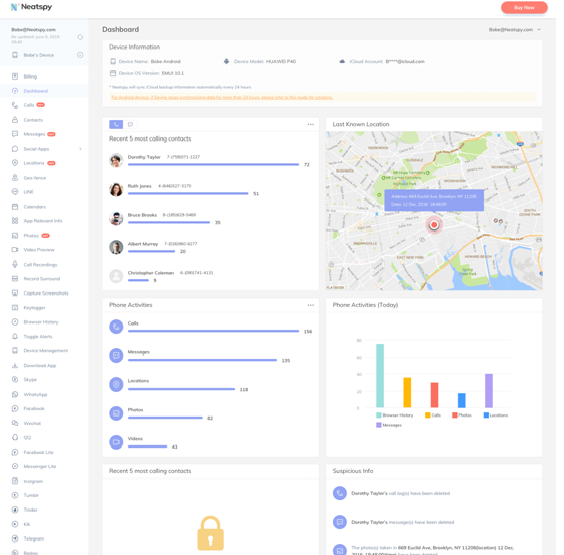Open Dorothy Taylor's deleted call logs notice

point(400,493)
